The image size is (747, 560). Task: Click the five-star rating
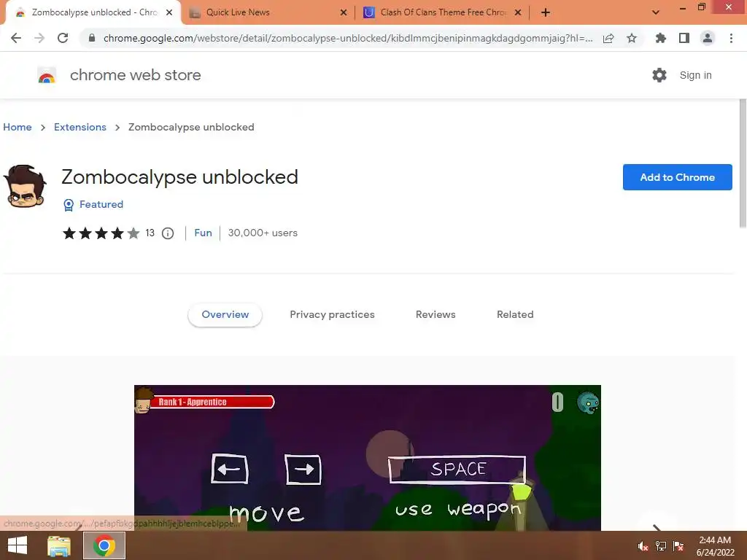101,233
